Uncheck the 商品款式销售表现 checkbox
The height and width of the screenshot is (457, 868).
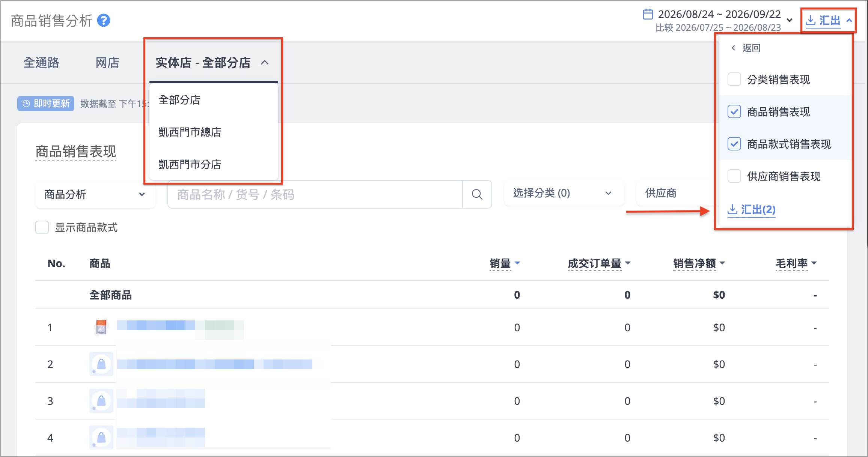[x=734, y=144]
